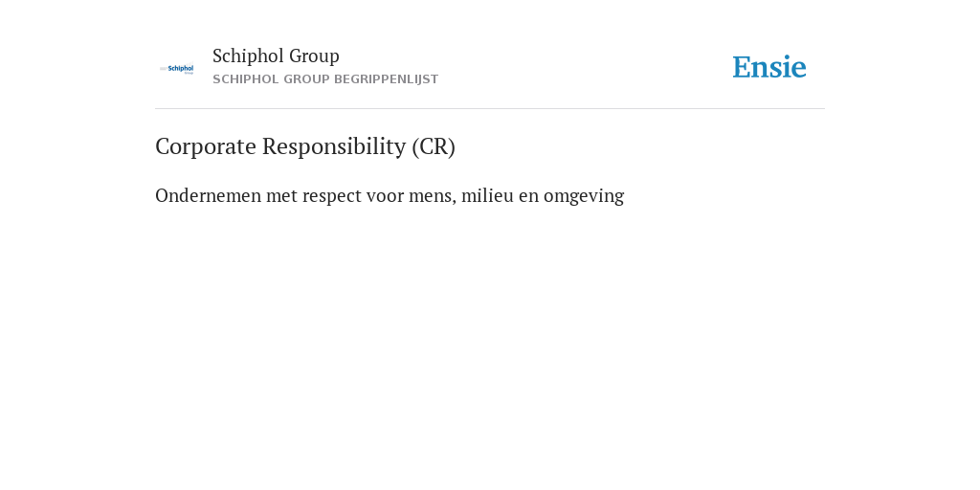
Task: Click the word 'Corporate' in the heading
Action: (206, 146)
